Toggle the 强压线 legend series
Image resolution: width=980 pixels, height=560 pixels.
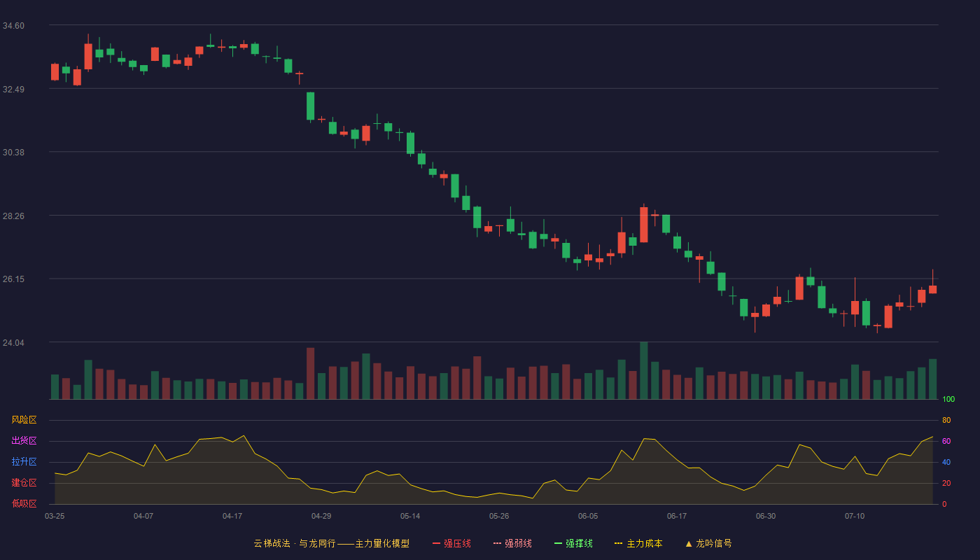click(451, 543)
